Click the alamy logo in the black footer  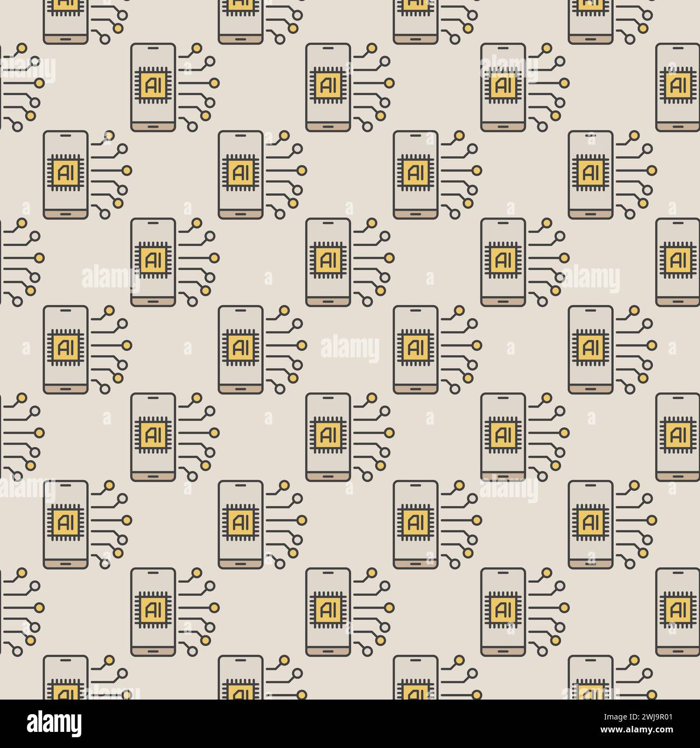click(54, 724)
